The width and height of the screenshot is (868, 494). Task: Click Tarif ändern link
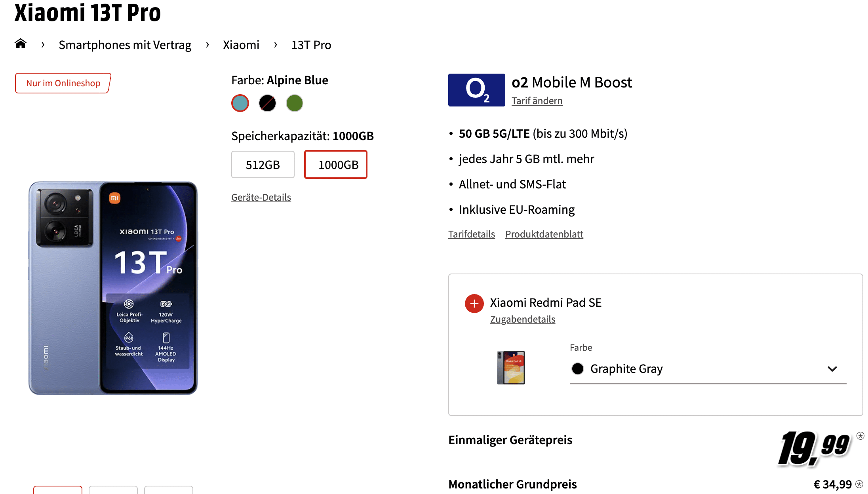coord(537,101)
